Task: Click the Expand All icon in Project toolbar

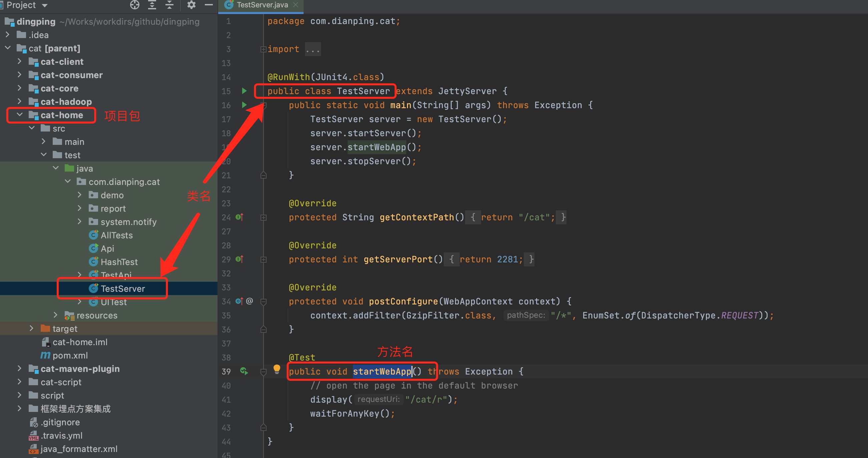Action: pyautogui.click(x=152, y=5)
